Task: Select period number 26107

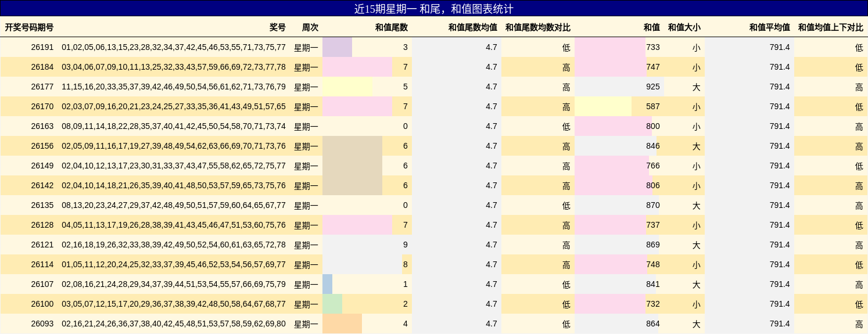Action: pos(42,284)
